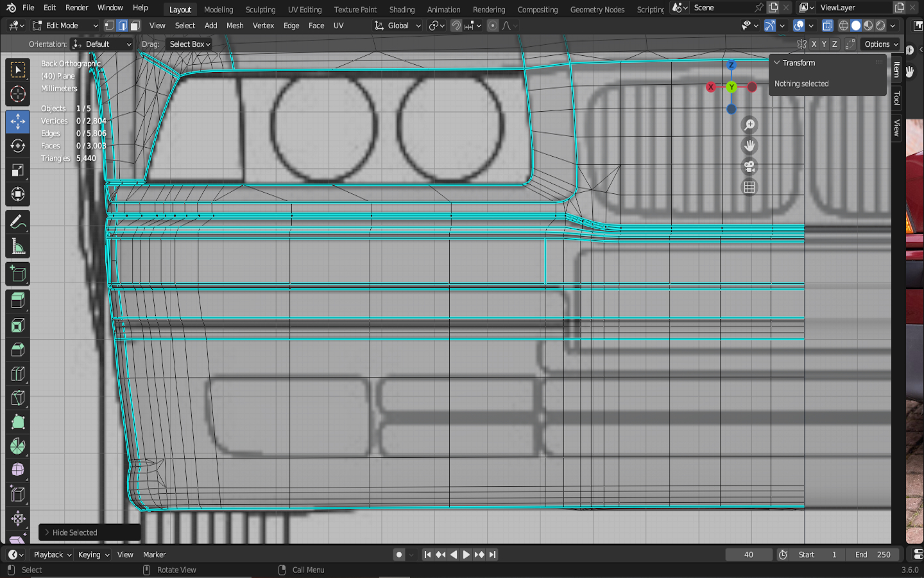This screenshot has width=924, height=578.
Task: Activate the Transform tool
Action: coord(18,195)
